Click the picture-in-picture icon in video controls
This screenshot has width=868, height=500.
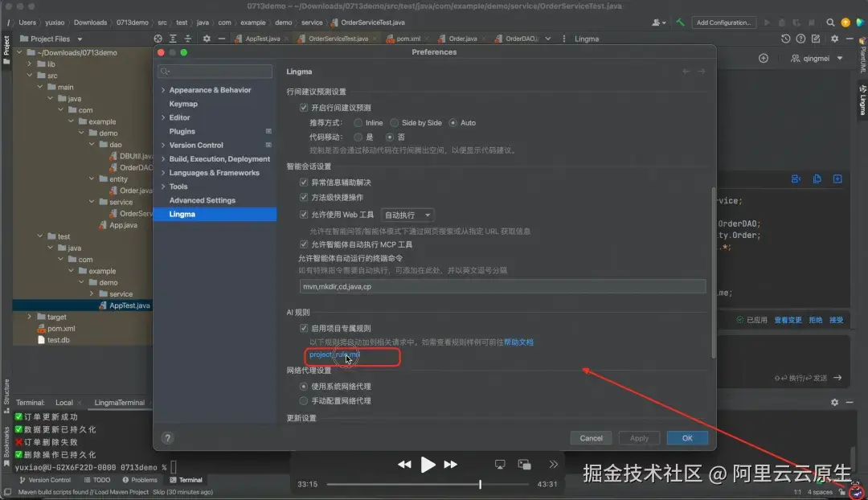[524, 465]
